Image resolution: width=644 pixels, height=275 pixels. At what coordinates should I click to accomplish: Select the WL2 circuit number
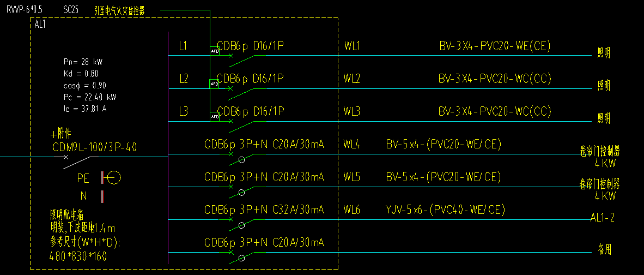(x=352, y=79)
